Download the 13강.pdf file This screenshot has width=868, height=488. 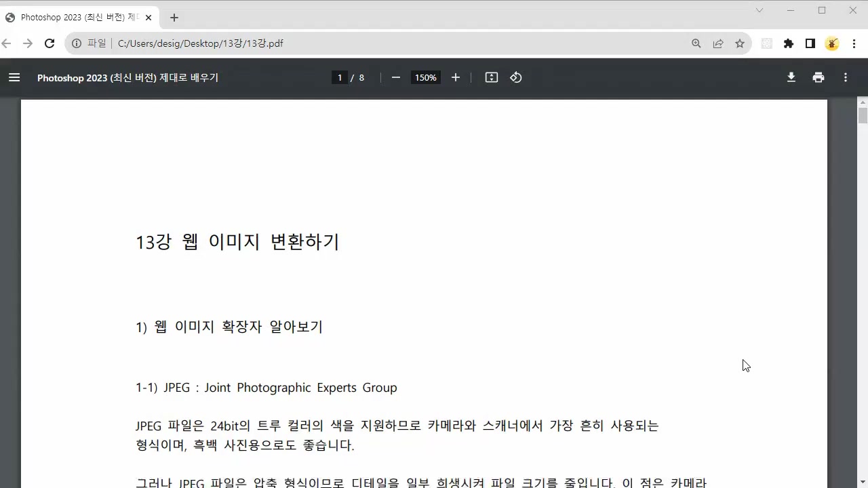pyautogui.click(x=791, y=77)
